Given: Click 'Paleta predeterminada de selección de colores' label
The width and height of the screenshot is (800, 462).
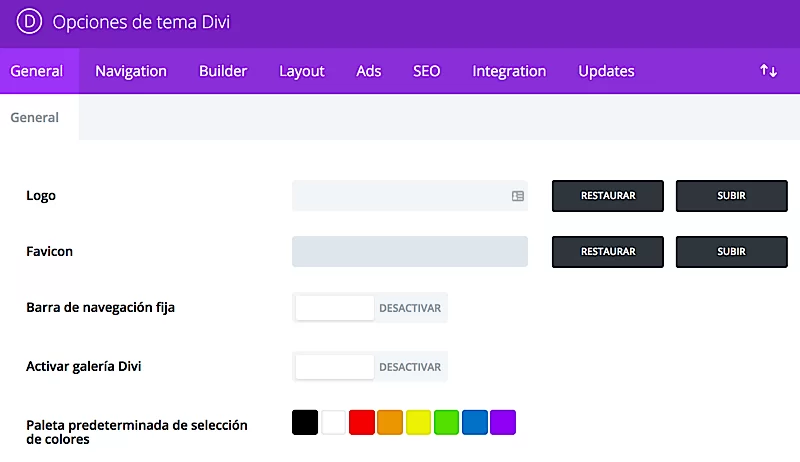Looking at the screenshot, I should point(137,432).
